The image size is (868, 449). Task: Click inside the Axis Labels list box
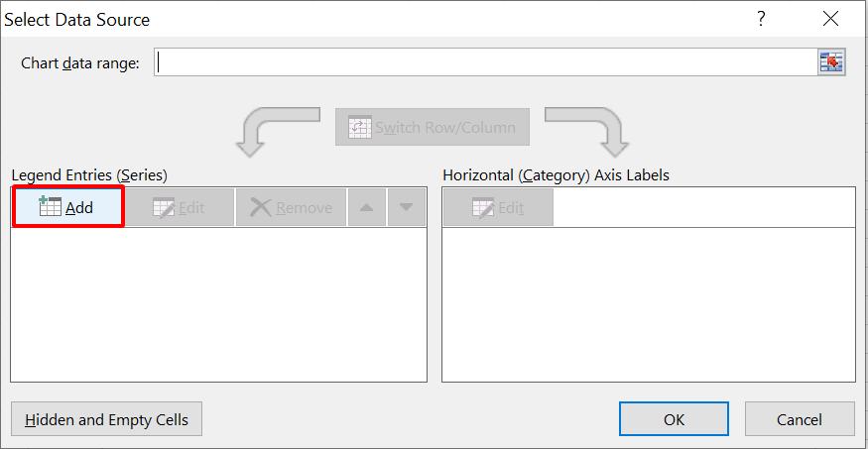(x=648, y=303)
